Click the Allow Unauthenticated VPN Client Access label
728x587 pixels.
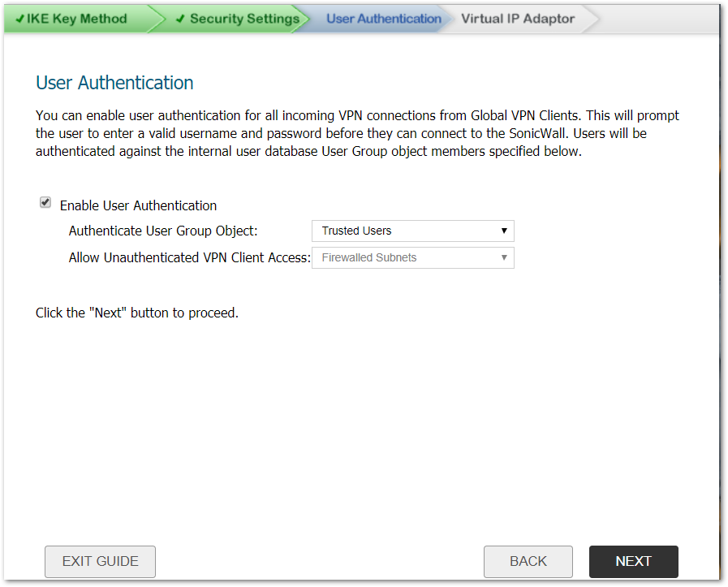pos(190,257)
